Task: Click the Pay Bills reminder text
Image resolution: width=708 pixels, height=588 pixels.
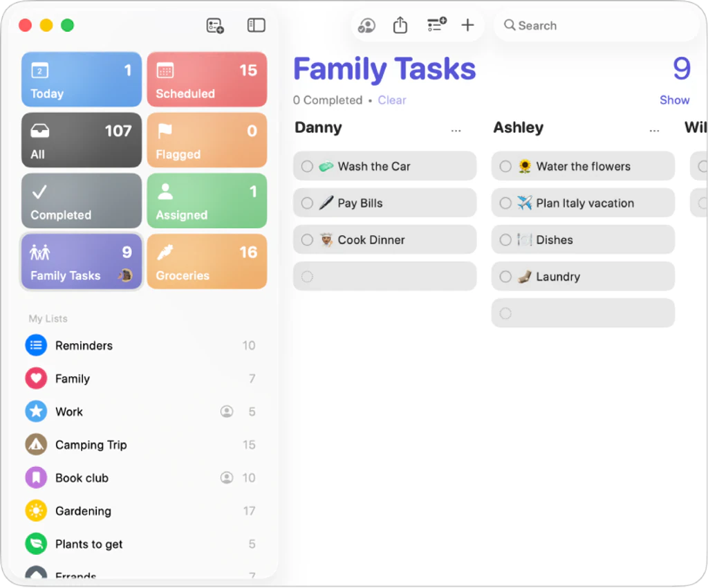Action: point(360,203)
